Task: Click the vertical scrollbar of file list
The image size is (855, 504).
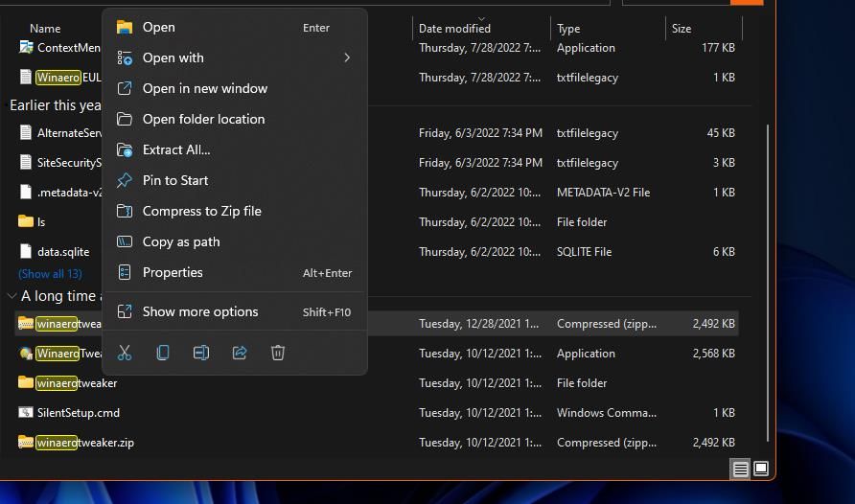Action: [x=768, y=283]
